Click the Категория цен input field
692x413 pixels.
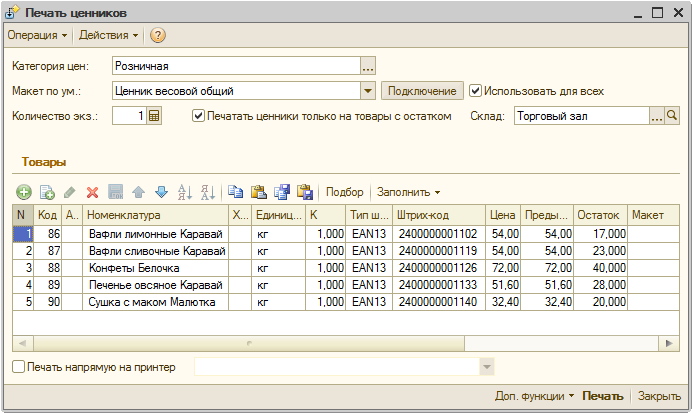(x=237, y=66)
